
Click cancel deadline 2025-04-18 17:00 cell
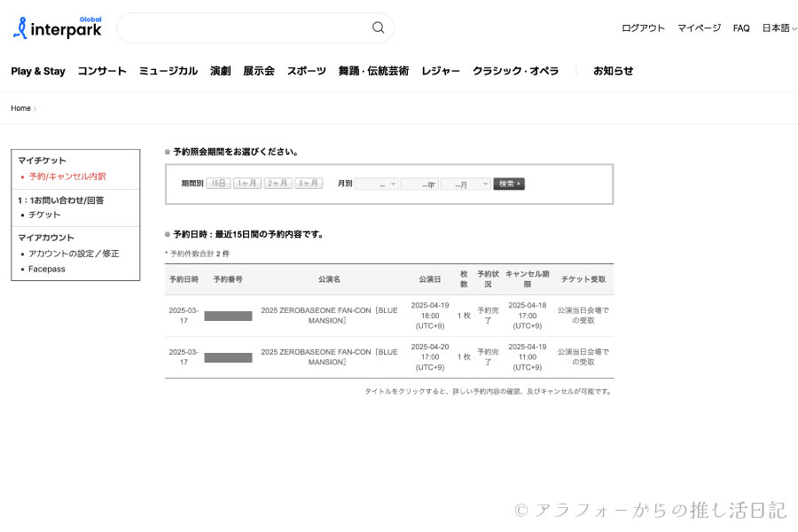coord(528,316)
